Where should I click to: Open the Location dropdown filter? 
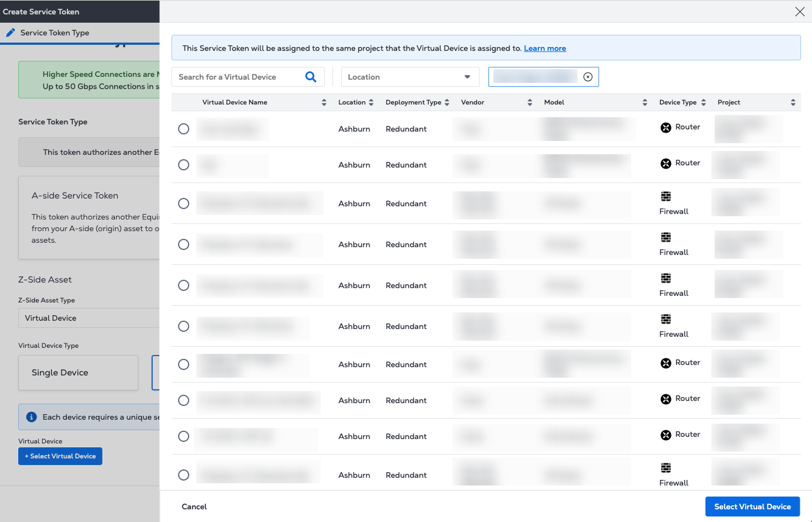(x=409, y=77)
